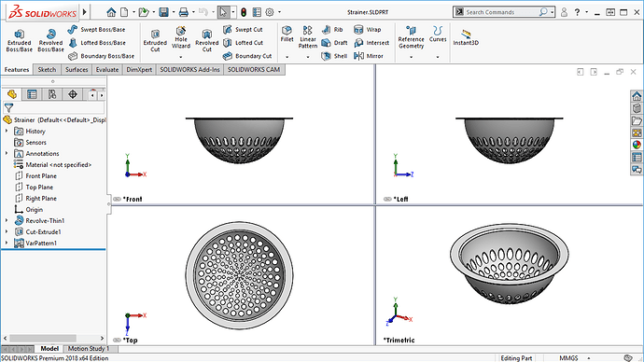The height and width of the screenshot is (362, 644).
Task: Open the Evaluate tab
Action: [x=106, y=70]
